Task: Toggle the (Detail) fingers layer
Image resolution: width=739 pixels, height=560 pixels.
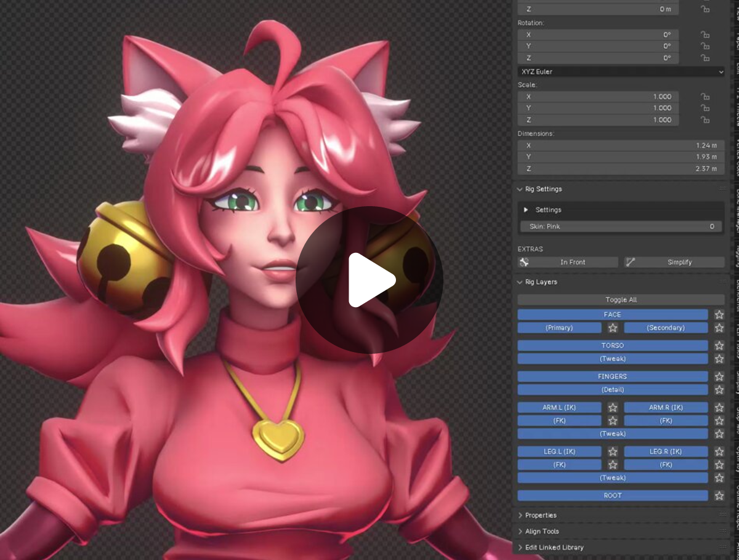Action: pos(613,390)
